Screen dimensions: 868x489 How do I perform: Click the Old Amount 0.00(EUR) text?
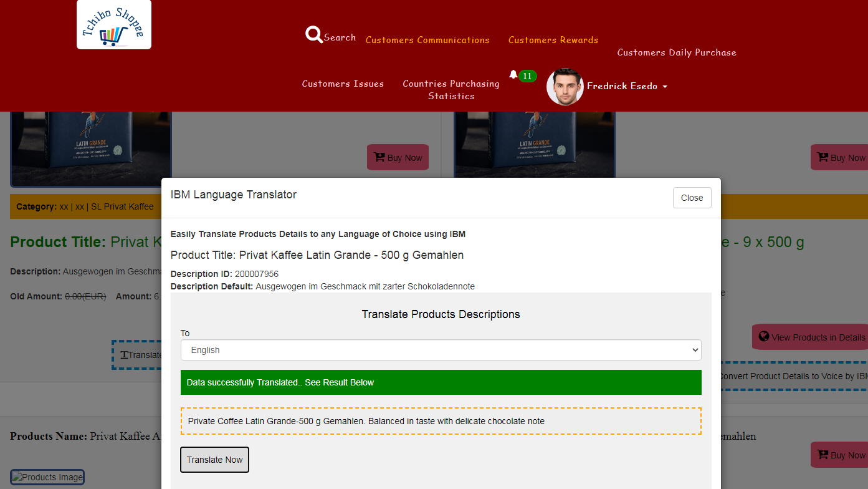tap(58, 296)
